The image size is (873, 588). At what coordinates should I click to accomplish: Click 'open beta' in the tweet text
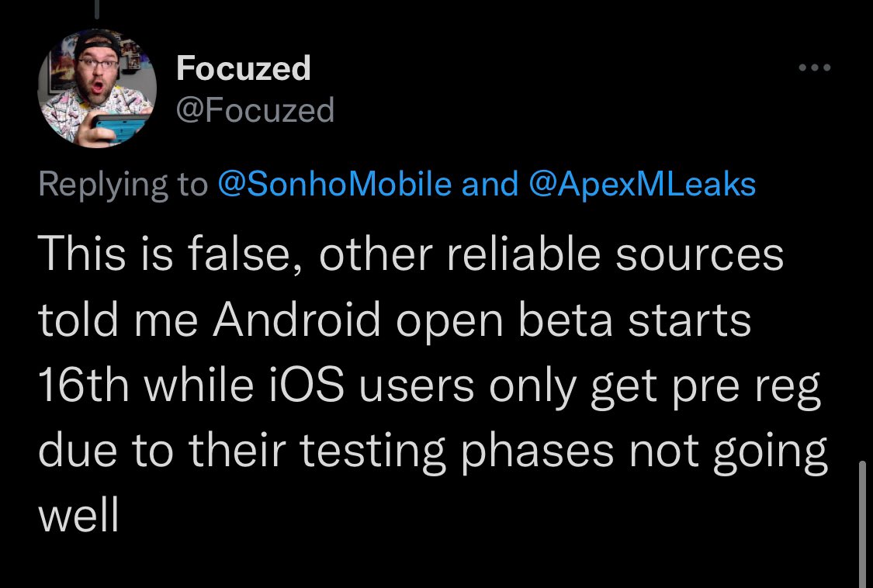[x=504, y=320]
